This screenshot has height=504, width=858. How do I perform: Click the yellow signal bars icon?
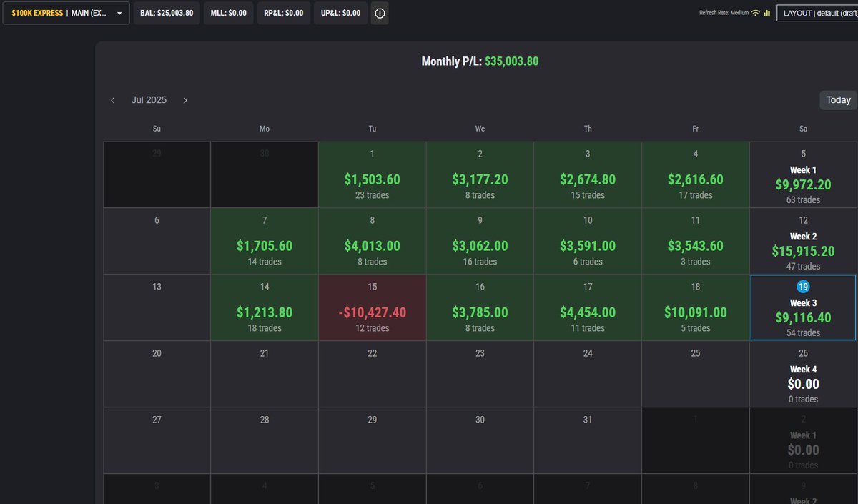pos(766,13)
